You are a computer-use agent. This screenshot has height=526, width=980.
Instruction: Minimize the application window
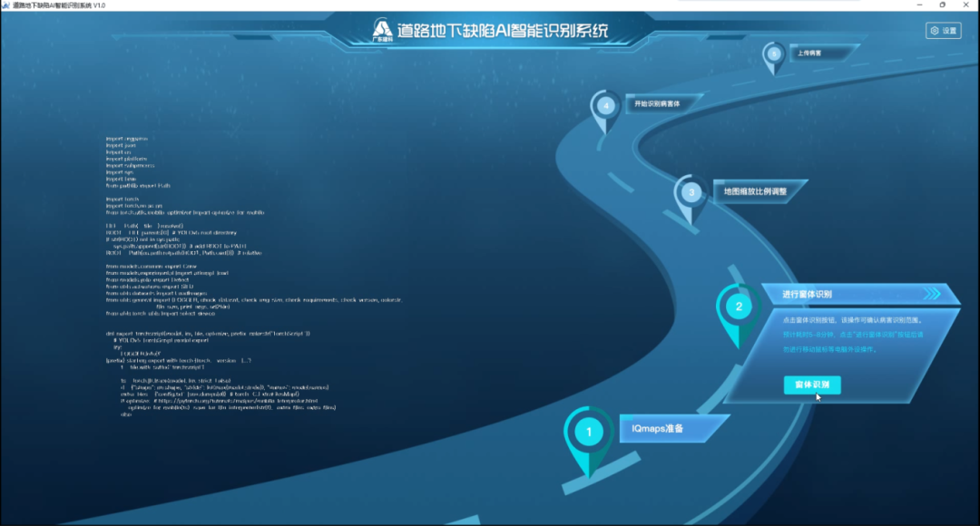pos(915,5)
